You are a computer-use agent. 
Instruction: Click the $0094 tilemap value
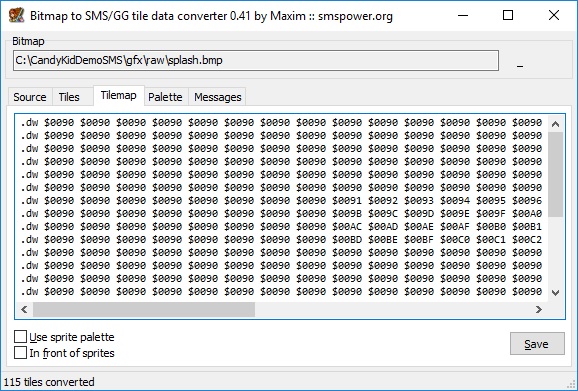[455, 200]
